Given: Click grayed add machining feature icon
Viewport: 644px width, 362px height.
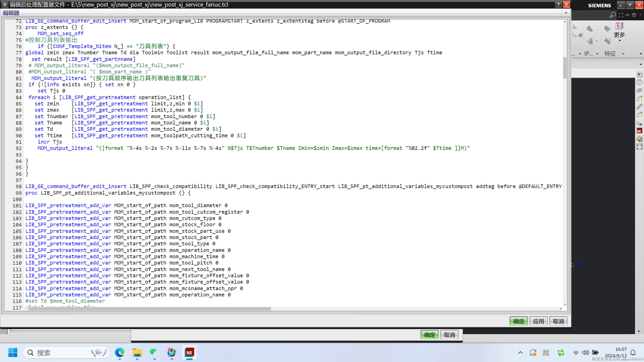Looking at the screenshot, I should pyautogui.click(x=607, y=41).
